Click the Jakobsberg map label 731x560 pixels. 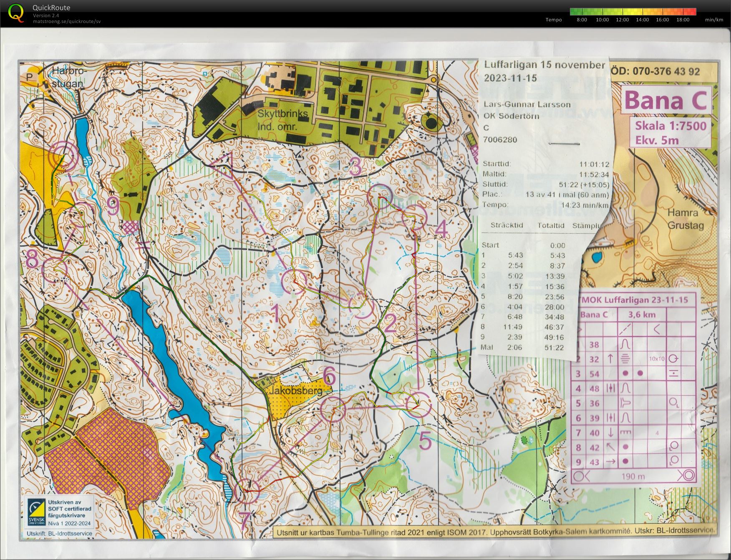click(295, 391)
